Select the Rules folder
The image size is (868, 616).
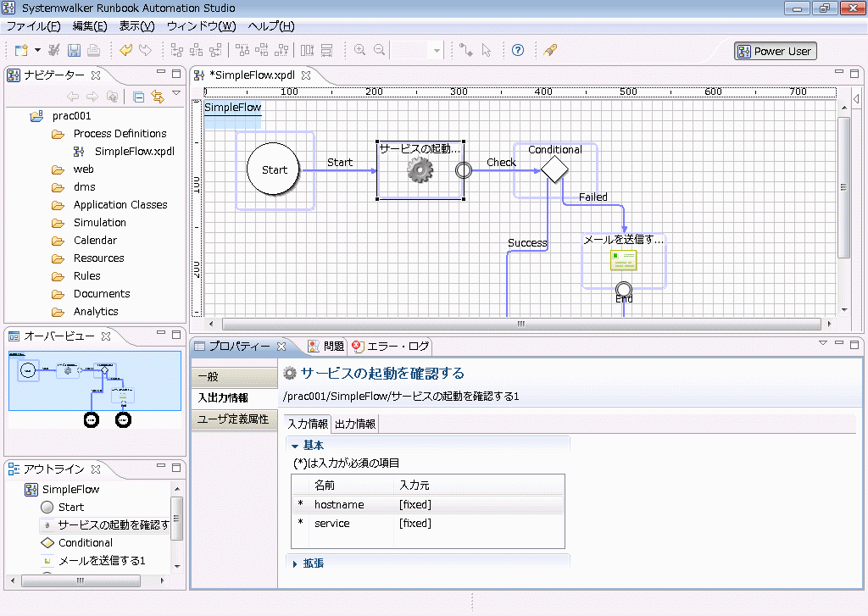[87, 275]
